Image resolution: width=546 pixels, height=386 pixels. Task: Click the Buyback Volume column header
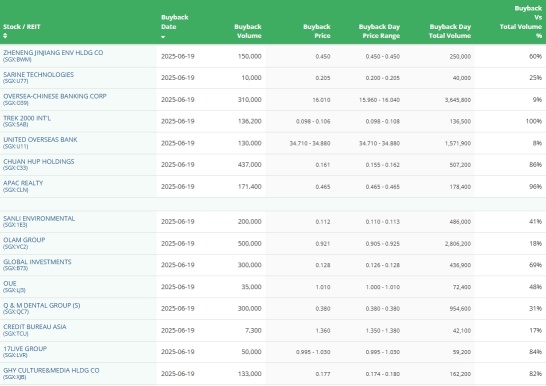(248, 31)
